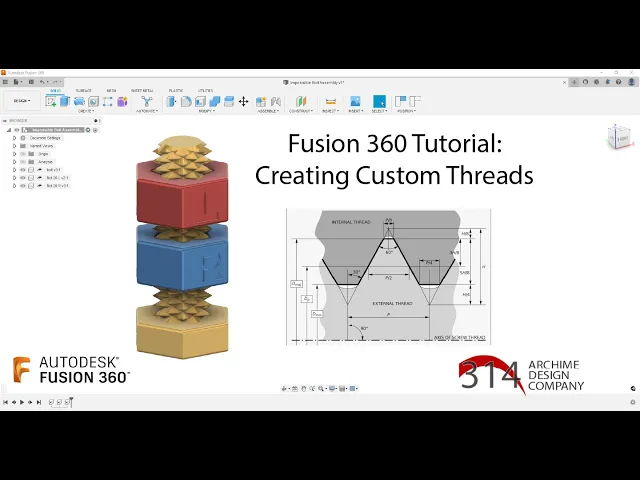Select the Create Form tool
The image size is (640, 480).
click(122, 101)
